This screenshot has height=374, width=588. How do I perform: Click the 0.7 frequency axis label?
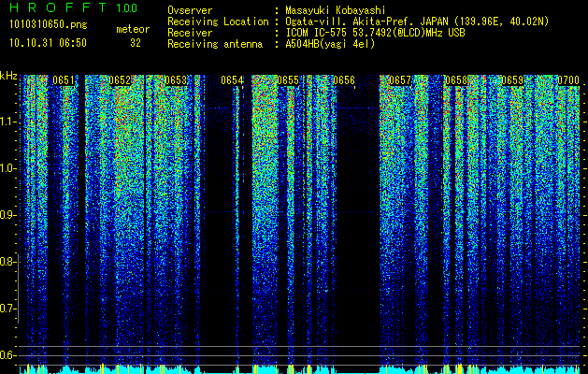pos(8,309)
